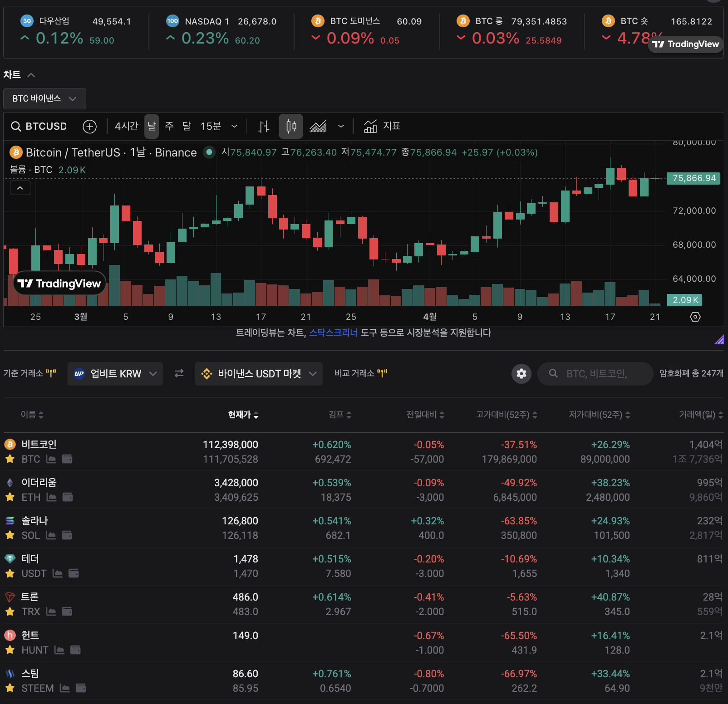The height and width of the screenshot is (704, 728).
Task: Focus the coin search field
Action: coord(595,374)
